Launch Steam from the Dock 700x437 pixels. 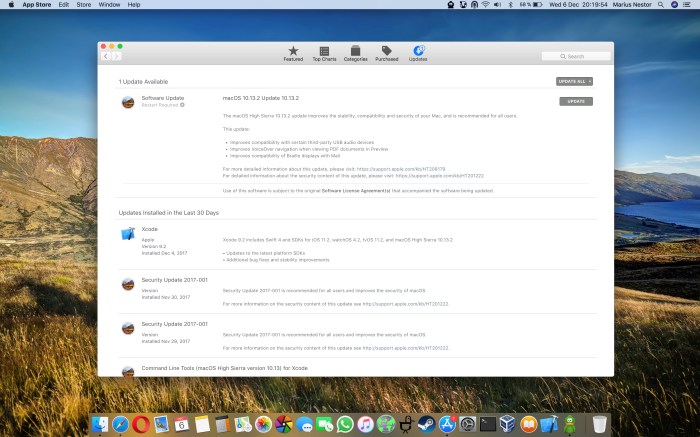click(x=427, y=424)
